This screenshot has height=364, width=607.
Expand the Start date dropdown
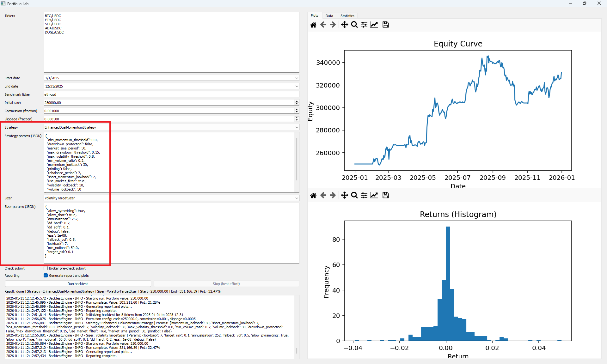point(297,78)
